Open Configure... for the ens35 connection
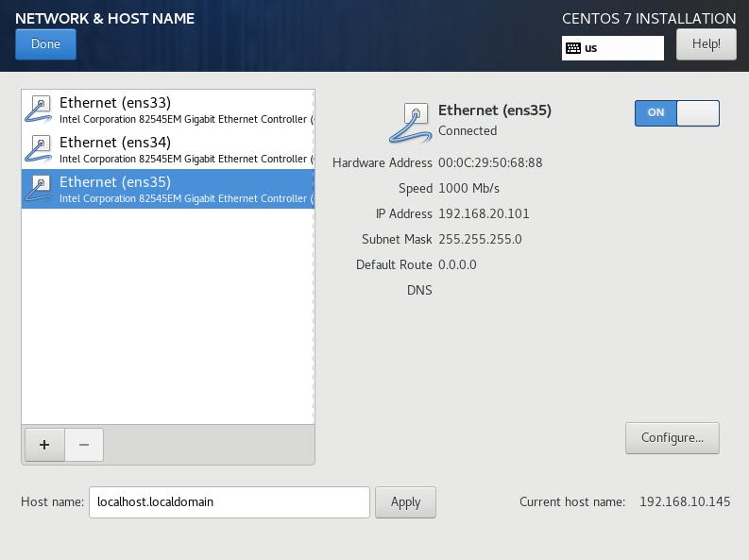Image resolution: width=749 pixels, height=560 pixels. tap(672, 438)
